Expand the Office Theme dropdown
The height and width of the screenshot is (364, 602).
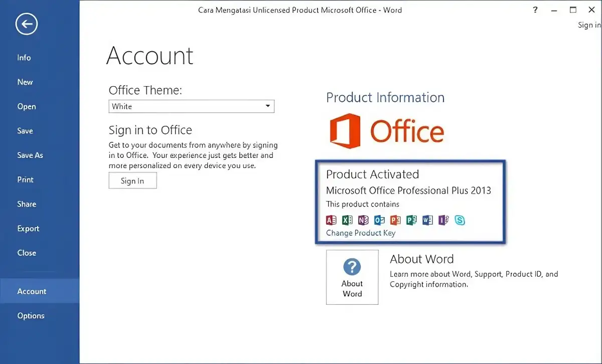(268, 106)
